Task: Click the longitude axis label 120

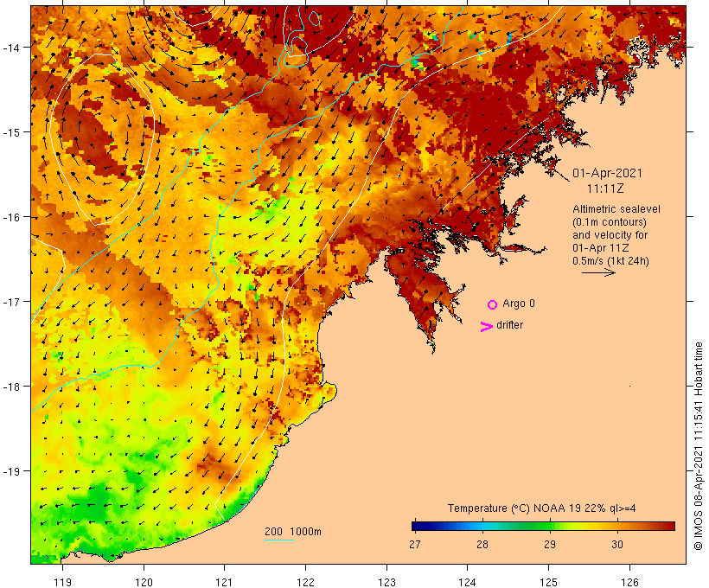Action: (x=144, y=582)
